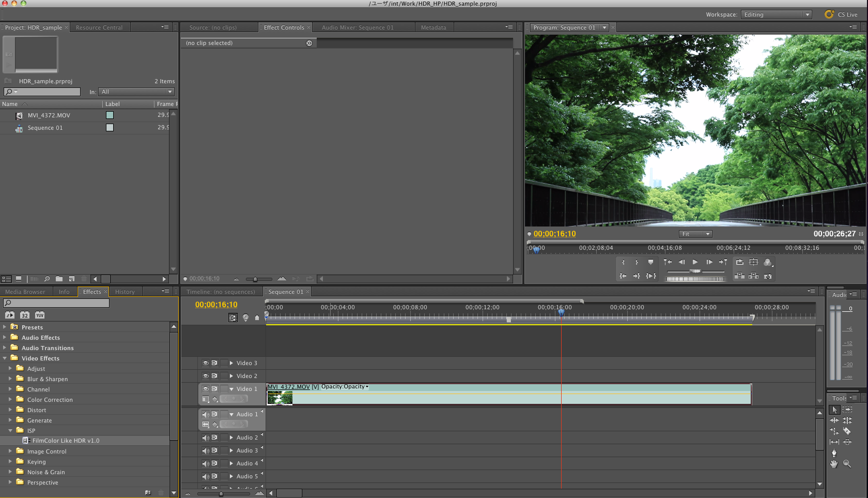Image resolution: width=868 pixels, height=498 pixels.
Task: Open the Workspace Editing dropdown
Action: click(x=777, y=14)
